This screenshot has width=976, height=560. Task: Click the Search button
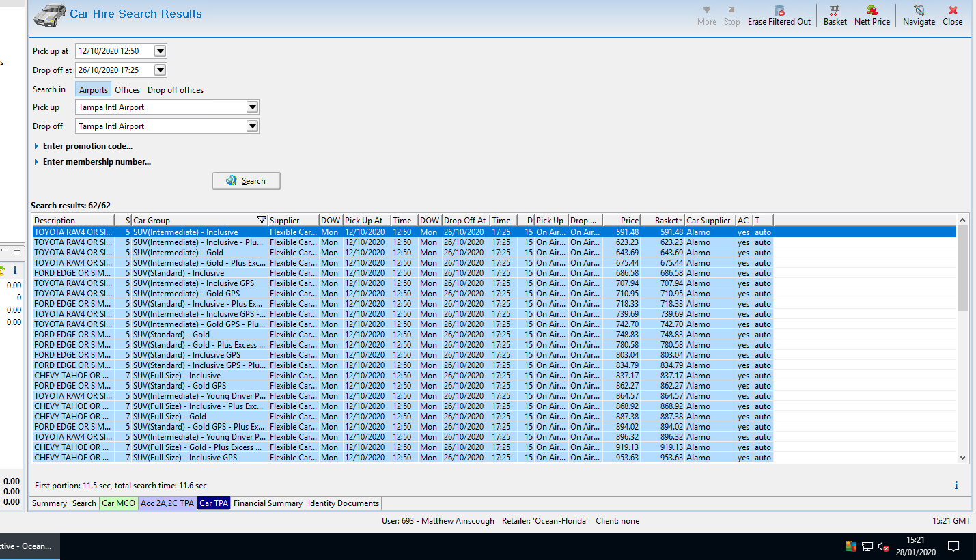pos(247,181)
